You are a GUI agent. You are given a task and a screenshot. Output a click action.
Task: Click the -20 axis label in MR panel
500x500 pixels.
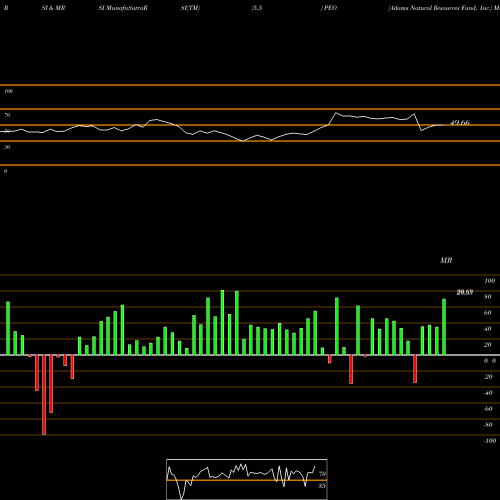pos(488,377)
